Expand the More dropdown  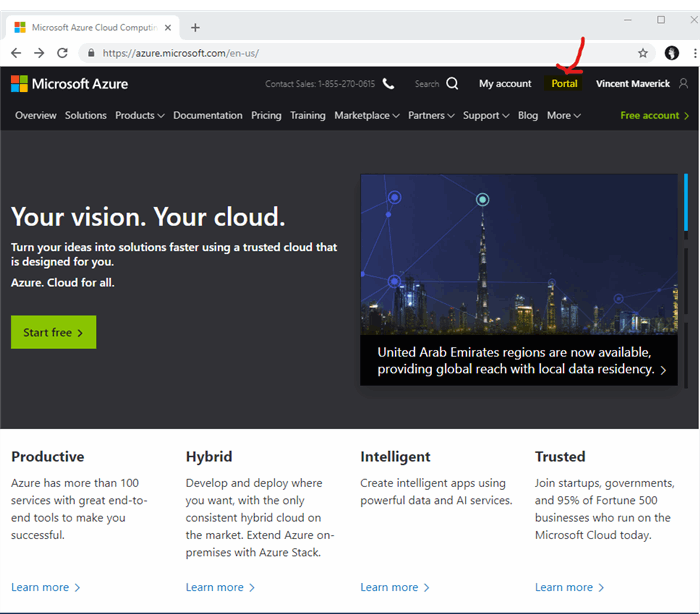pyautogui.click(x=563, y=115)
